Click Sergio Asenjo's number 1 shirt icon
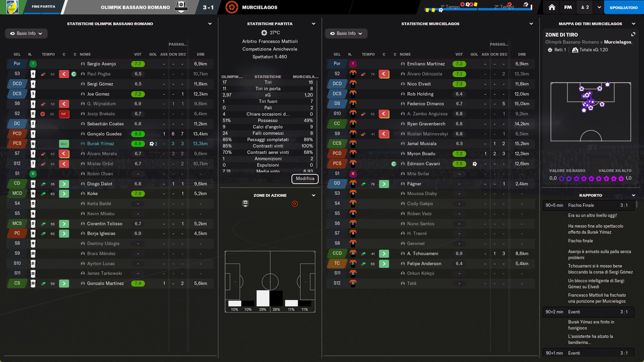 point(33,64)
